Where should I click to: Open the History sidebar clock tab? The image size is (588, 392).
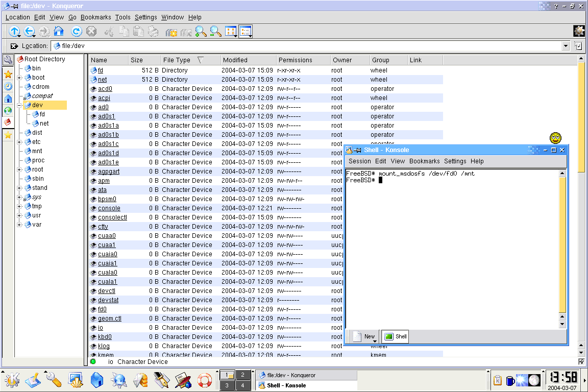[8, 86]
